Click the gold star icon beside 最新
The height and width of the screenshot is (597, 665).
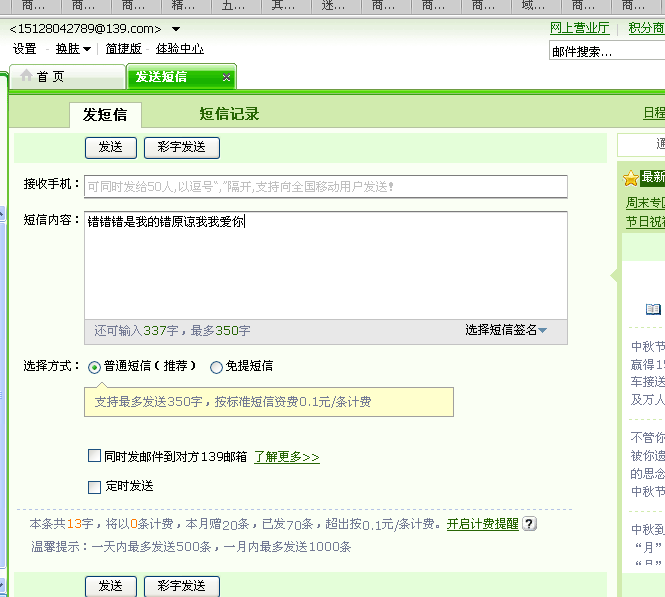coord(631,178)
